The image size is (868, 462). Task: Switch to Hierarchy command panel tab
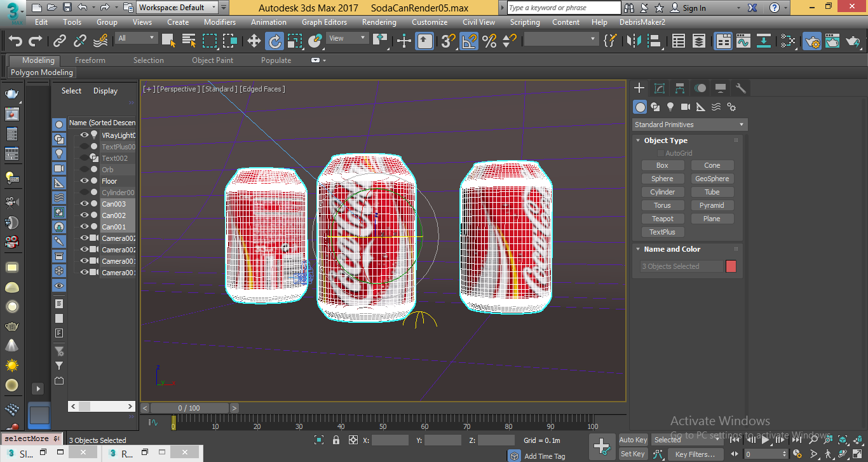[x=680, y=88]
